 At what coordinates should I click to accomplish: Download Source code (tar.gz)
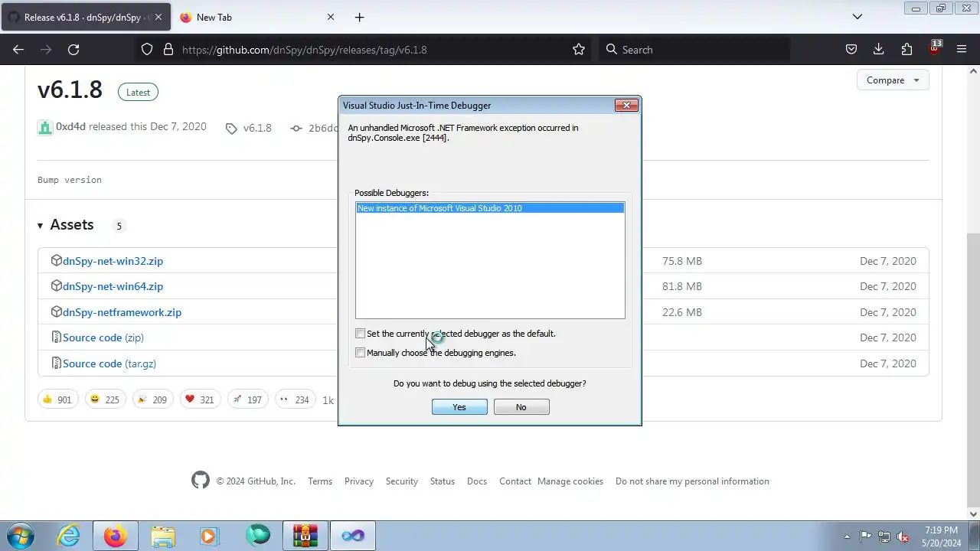coord(109,364)
